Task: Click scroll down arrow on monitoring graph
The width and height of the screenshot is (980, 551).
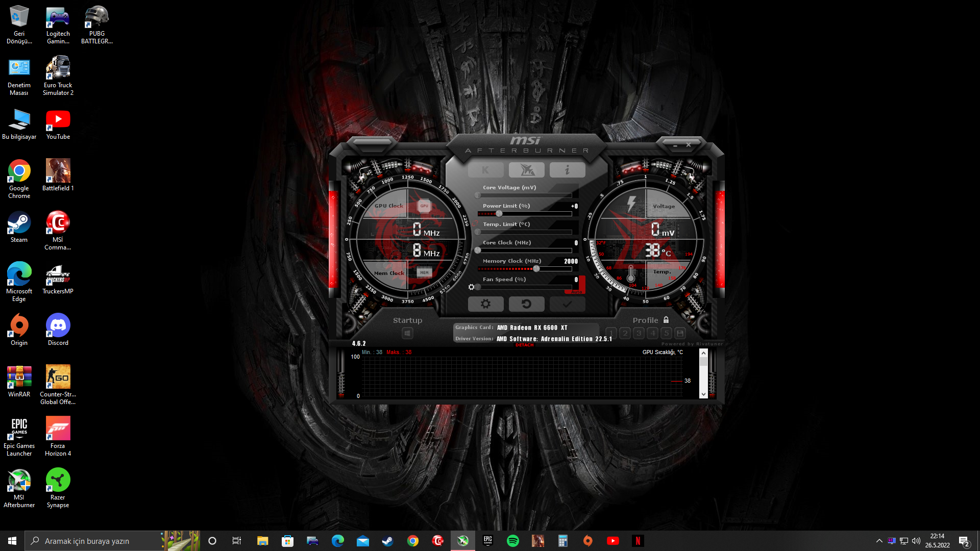Action: [703, 394]
